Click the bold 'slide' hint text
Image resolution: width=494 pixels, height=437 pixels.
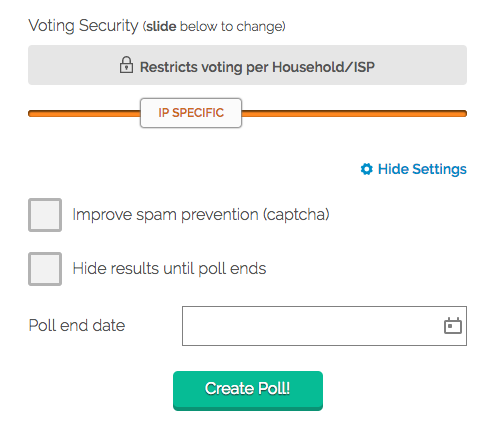[161, 27]
